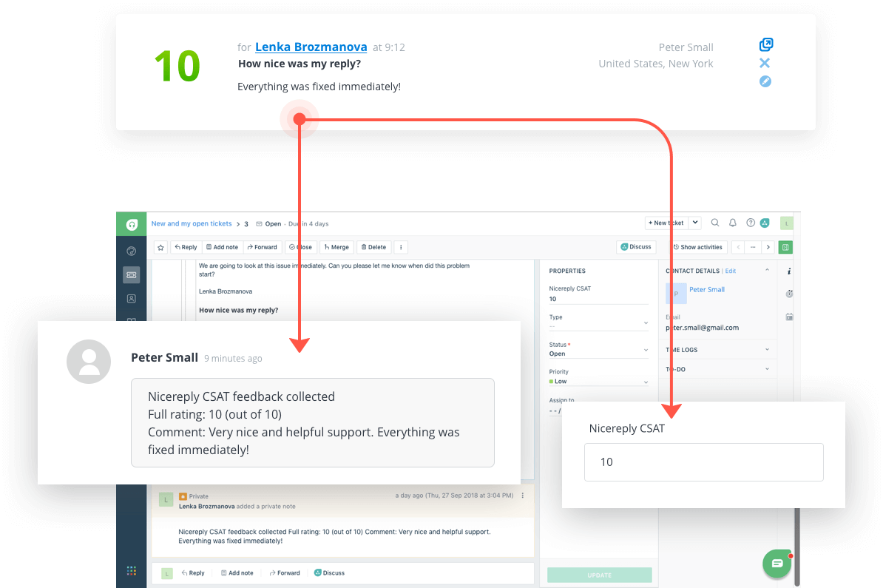View notifications via the bell icon
The height and width of the screenshot is (588, 883).
[733, 223]
